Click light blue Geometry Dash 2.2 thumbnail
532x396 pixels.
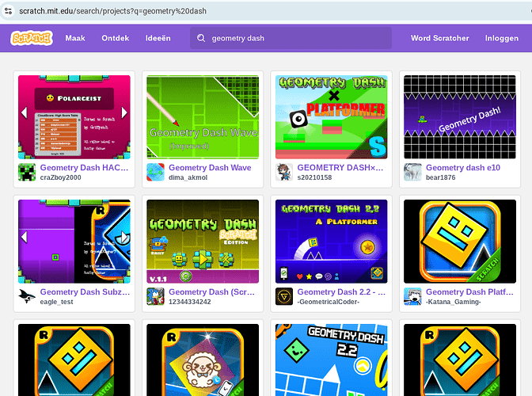[331, 360]
